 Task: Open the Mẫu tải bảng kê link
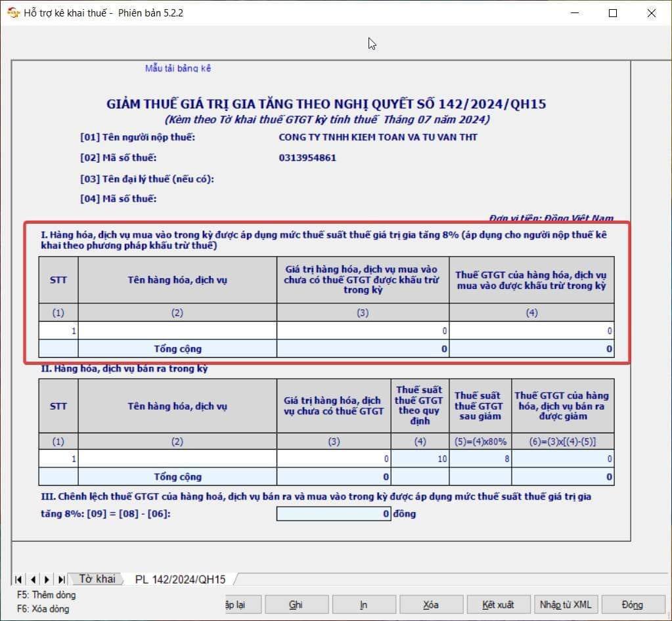click(x=178, y=68)
